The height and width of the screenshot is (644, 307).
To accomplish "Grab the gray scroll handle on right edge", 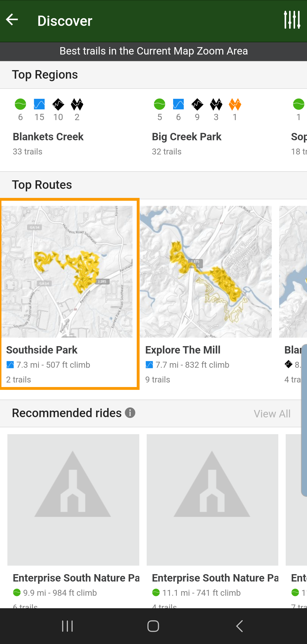I will point(304,420).
